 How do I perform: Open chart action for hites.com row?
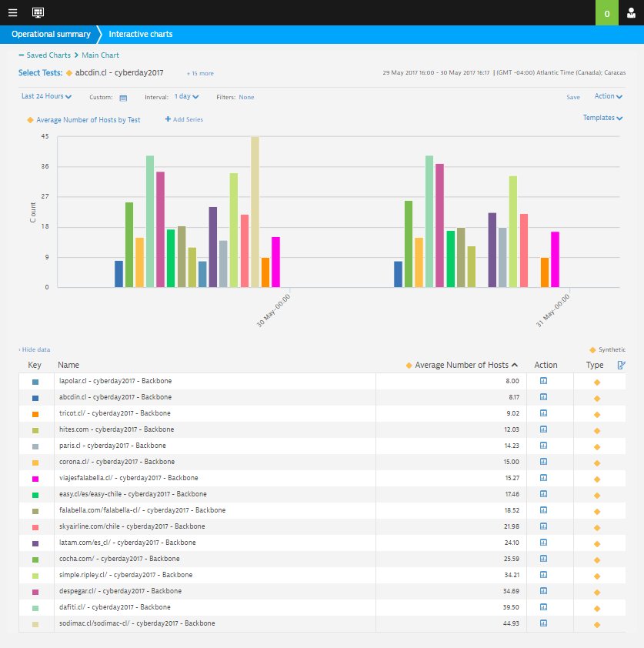click(544, 429)
